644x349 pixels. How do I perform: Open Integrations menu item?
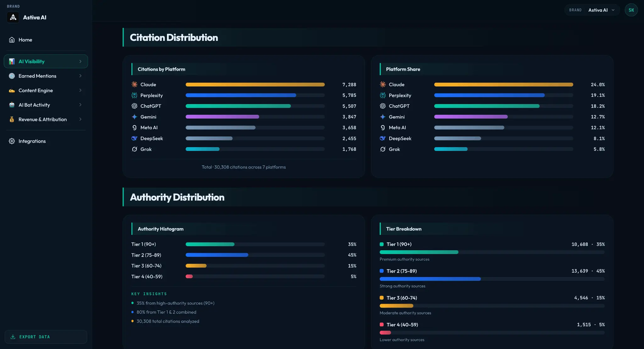click(46, 141)
